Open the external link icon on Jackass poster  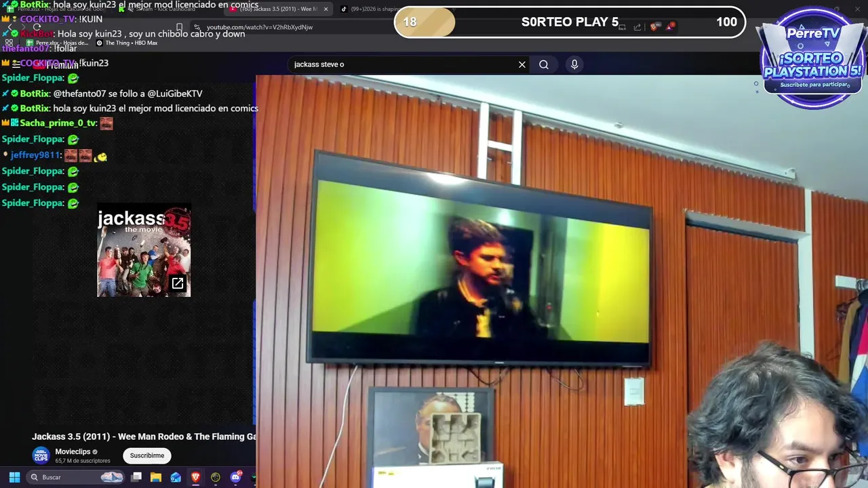click(x=178, y=283)
